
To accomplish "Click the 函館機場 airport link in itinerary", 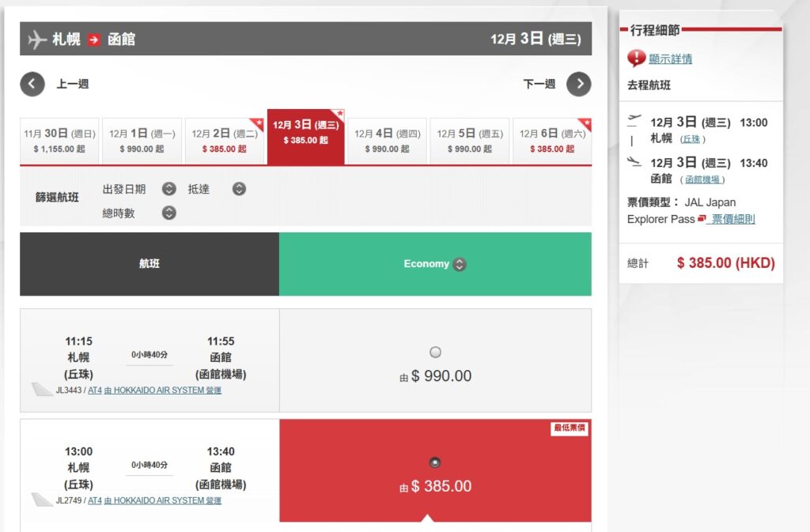I will (x=702, y=179).
